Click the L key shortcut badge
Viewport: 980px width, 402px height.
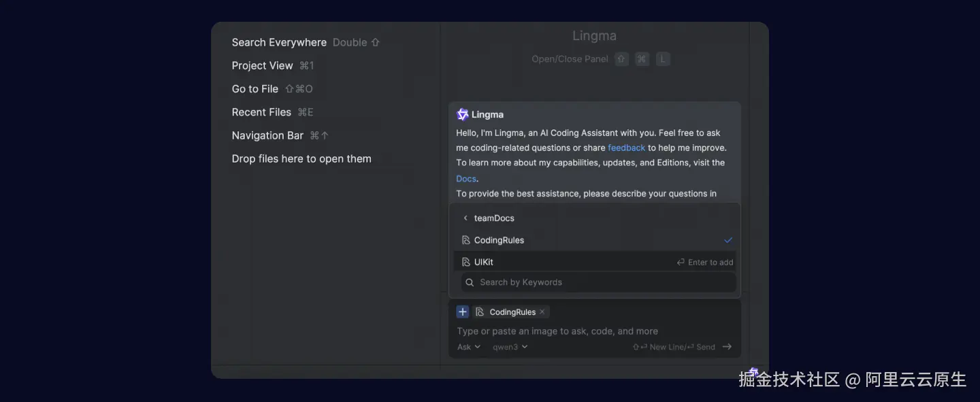[x=663, y=59]
